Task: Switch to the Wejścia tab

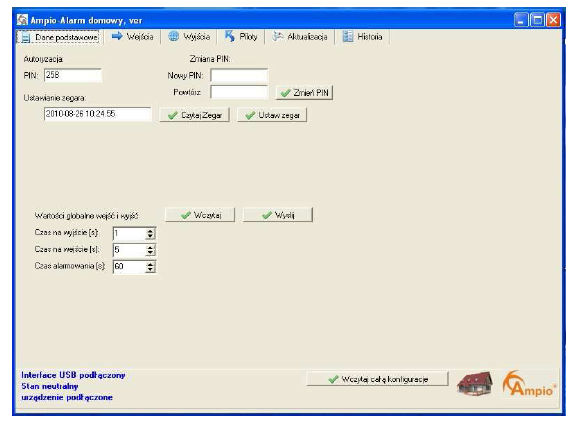Action: tap(133, 37)
